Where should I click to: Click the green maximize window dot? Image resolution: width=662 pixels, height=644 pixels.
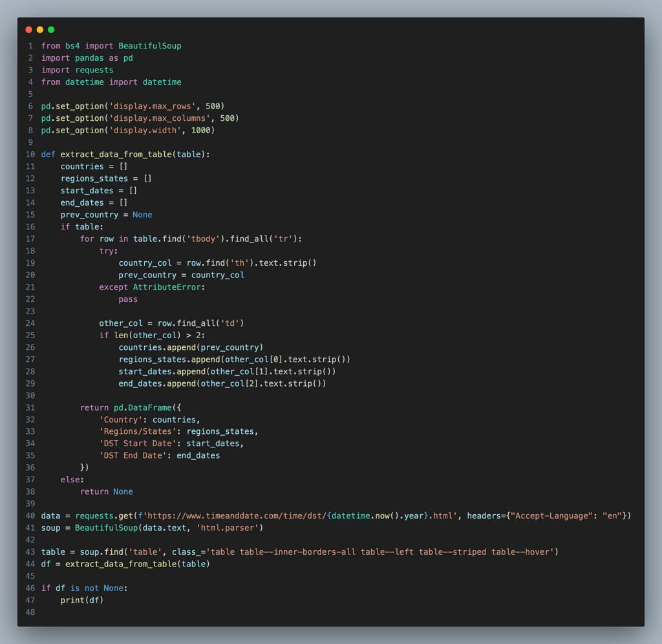(51, 30)
